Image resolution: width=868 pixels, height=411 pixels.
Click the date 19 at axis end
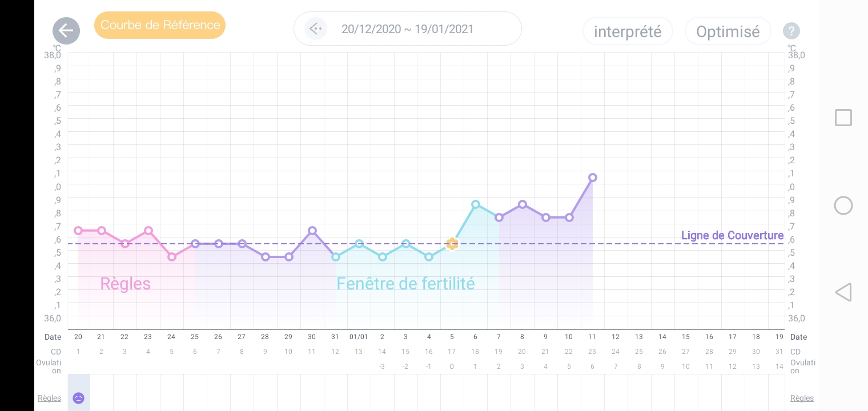tap(779, 337)
